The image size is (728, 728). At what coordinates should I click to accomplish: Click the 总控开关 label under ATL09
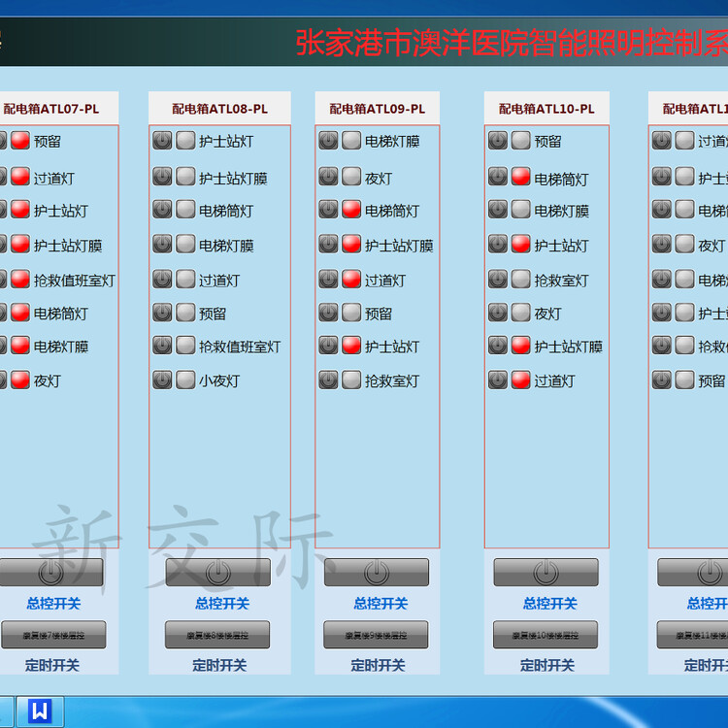point(381,604)
